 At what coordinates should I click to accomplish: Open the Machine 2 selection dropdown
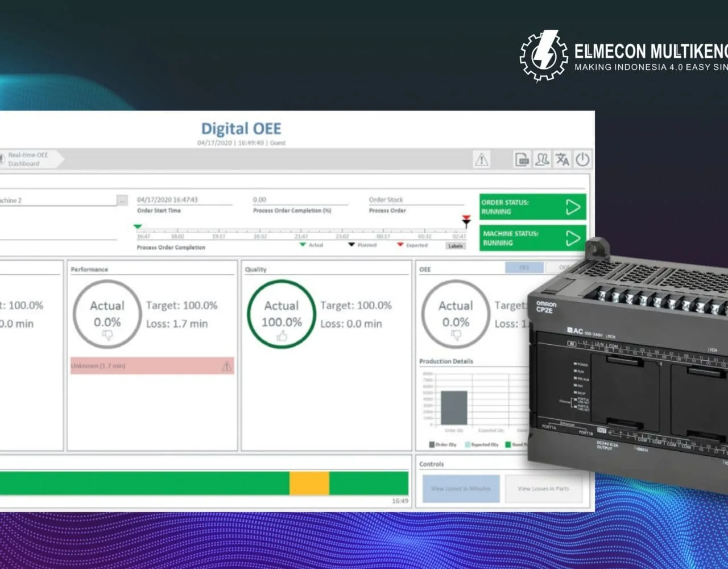pos(57,200)
